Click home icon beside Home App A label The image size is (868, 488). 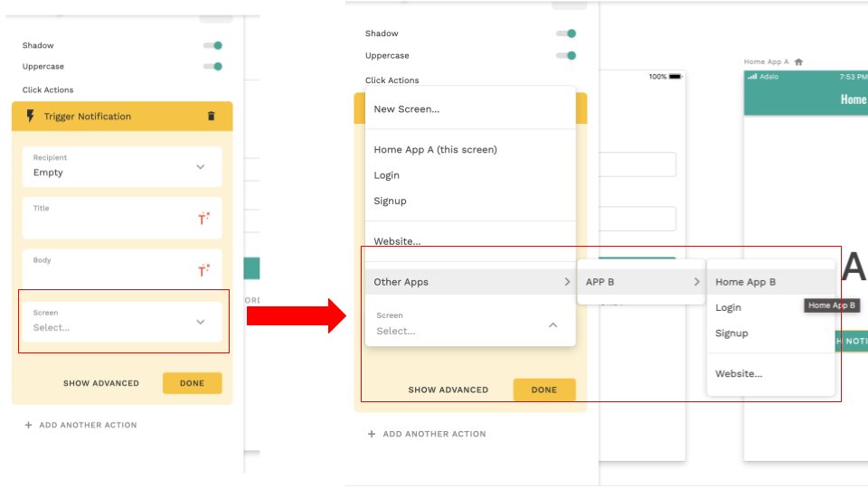[x=798, y=62]
